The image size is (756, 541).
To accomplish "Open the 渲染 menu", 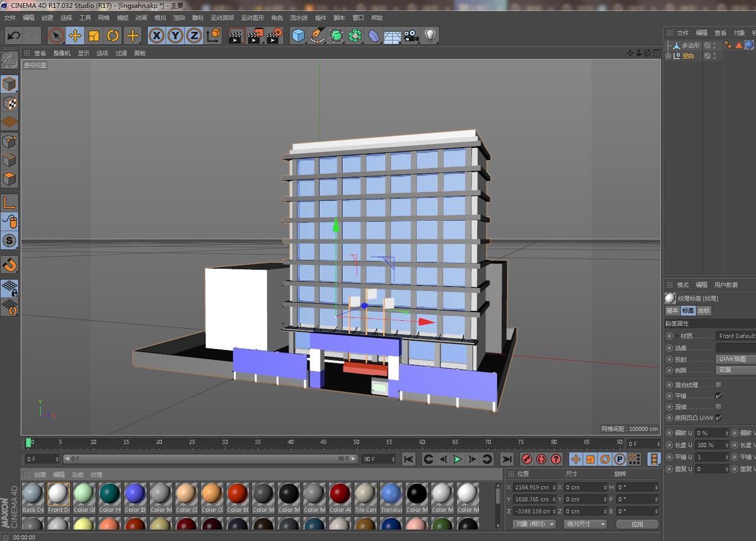I will pos(179,18).
